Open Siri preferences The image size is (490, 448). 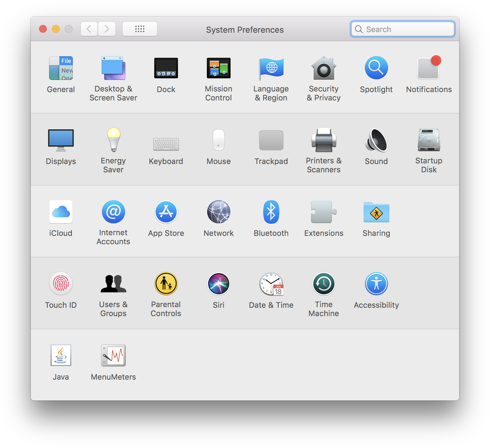(219, 284)
